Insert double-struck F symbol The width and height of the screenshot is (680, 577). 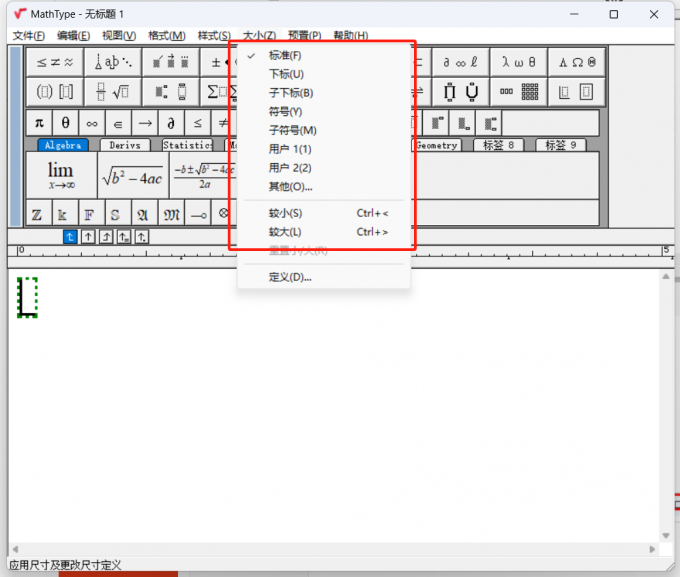pos(92,213)
